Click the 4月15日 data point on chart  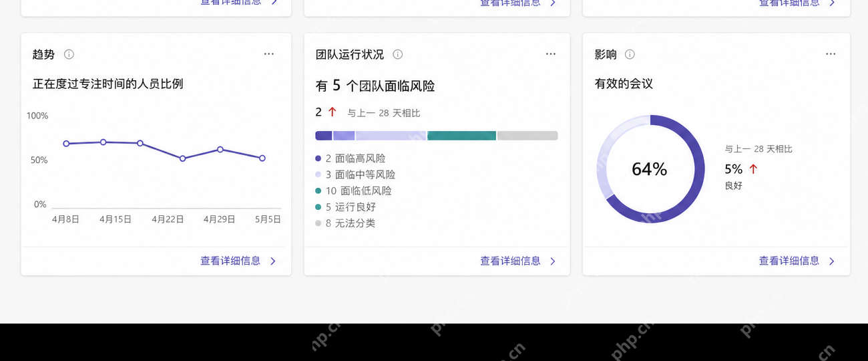(x=103, y=142)
